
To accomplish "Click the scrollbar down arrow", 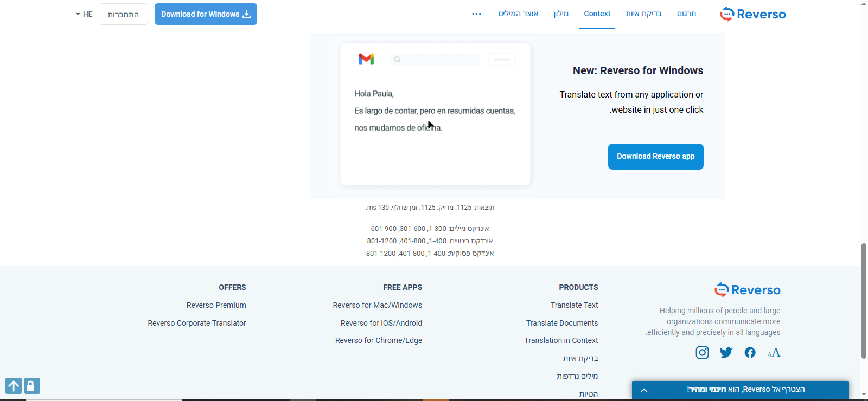I will (864, 395).
